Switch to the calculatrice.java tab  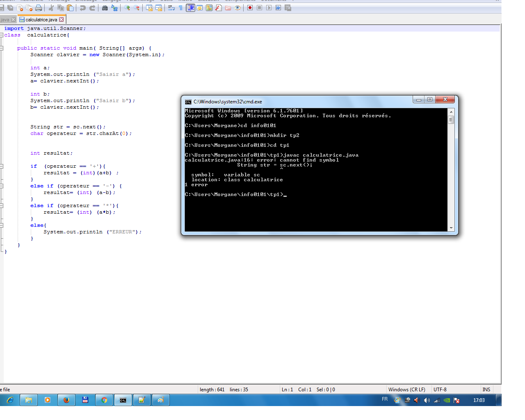click(x=42, y=19)
